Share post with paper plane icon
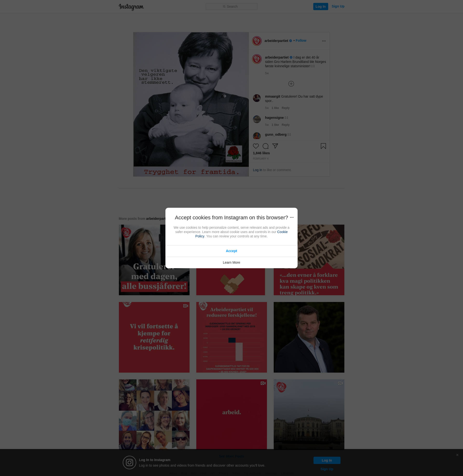This screenshot has width=463, height=476. [x=275, y=146]
